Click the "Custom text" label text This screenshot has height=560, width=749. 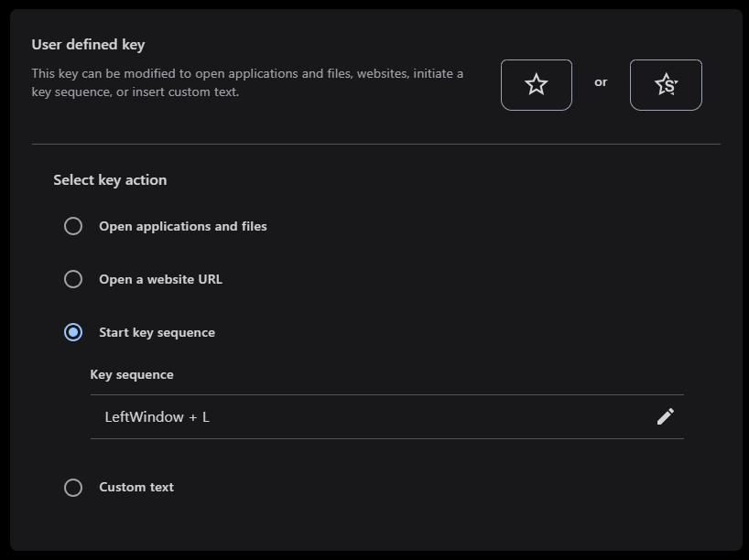click(136, 488)
